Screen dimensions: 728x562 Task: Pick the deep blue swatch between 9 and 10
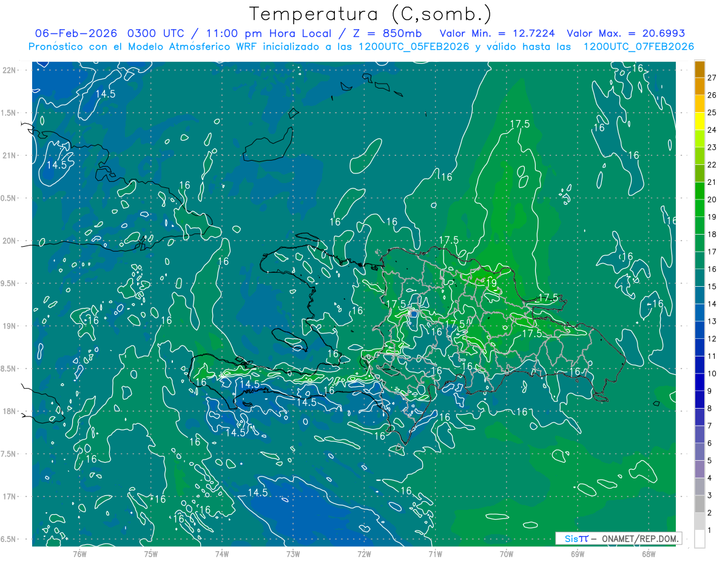pos(699,382)
